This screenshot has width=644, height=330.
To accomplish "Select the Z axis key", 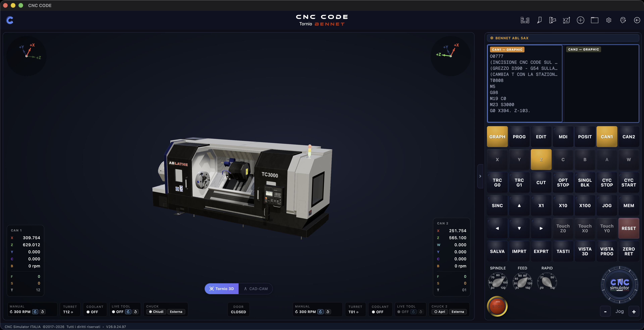I will pyautogui.click(x=541, y=159).
